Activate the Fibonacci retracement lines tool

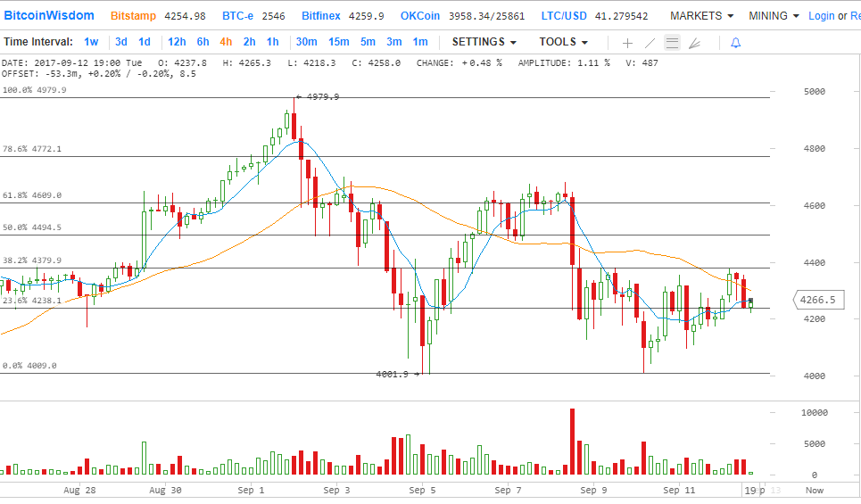673,43
